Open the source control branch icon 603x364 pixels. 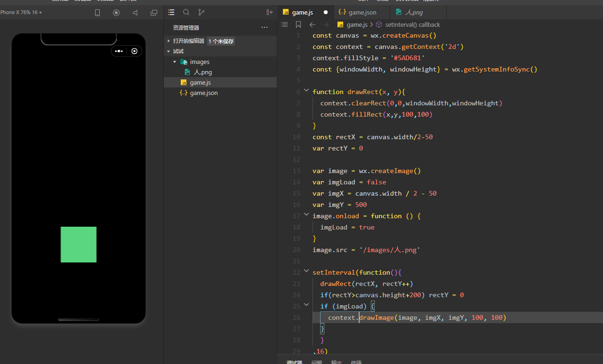click(x=201, y=12)
